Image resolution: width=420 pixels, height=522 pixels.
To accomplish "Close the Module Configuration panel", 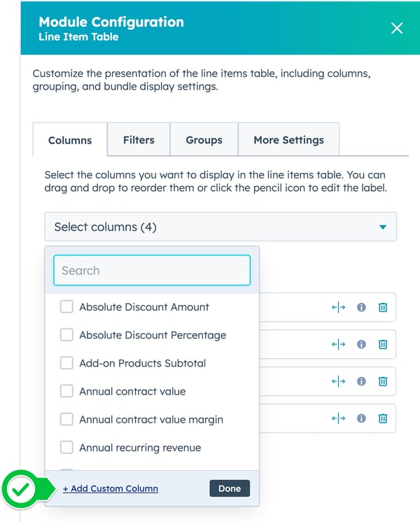I will [397, 28].
